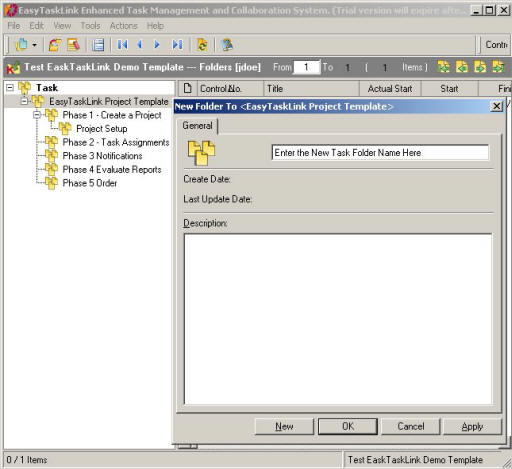Open the Help menu

point(155,26)
